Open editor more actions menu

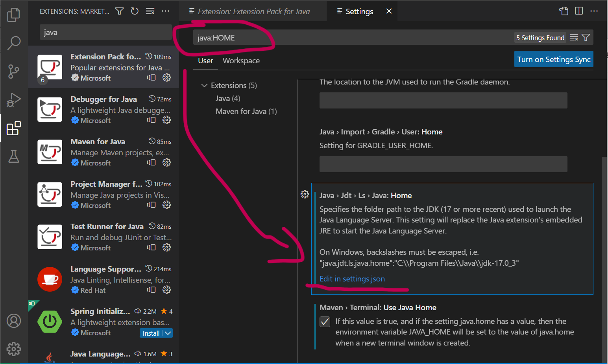tap(594, 11)
